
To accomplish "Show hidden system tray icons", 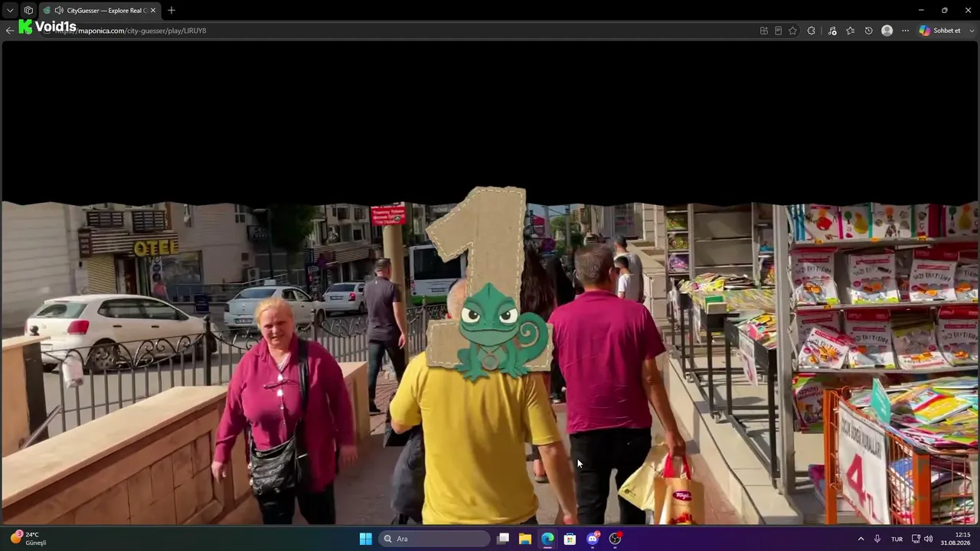I will click(861, 539).
